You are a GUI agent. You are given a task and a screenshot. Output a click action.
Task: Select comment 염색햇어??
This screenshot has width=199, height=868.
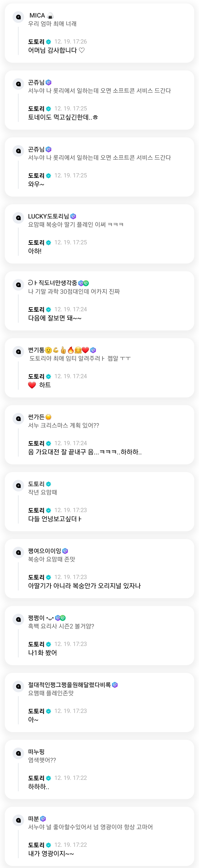tap(42, 760)
